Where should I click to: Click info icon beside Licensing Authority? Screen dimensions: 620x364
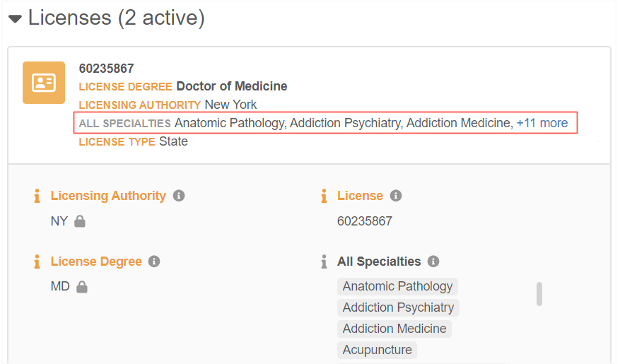[179, 196]
